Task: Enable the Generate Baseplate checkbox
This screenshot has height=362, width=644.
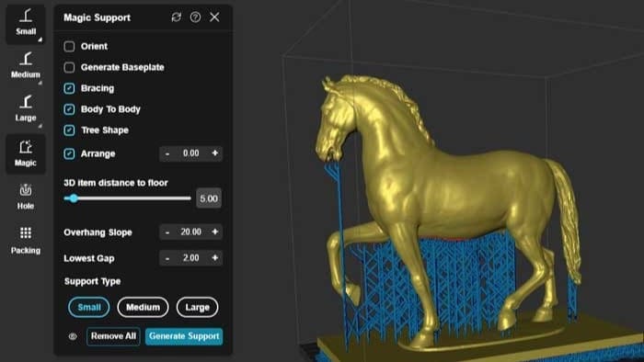Action: (x=69, y=67)
